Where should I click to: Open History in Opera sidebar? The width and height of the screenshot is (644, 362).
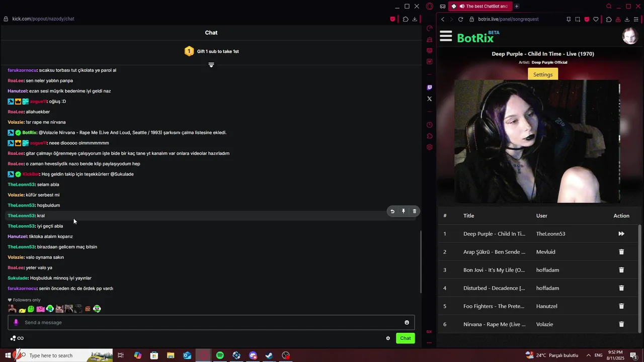point(429,125)
